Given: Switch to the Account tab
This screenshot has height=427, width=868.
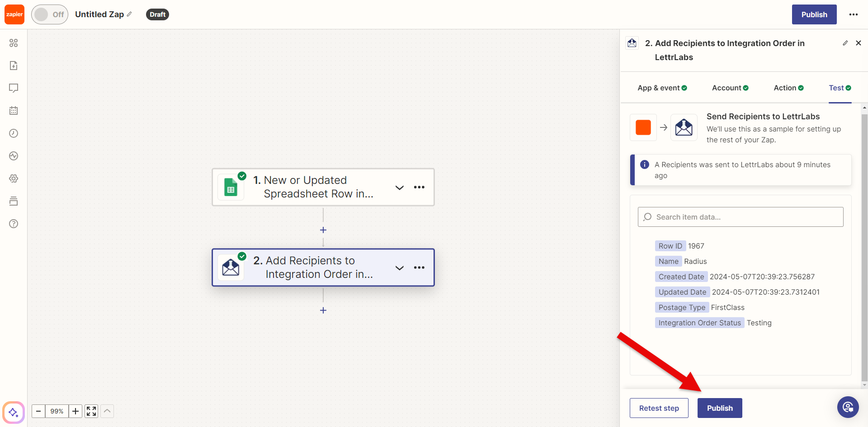Looking at the screenshot, I should [x=730, y=88].
